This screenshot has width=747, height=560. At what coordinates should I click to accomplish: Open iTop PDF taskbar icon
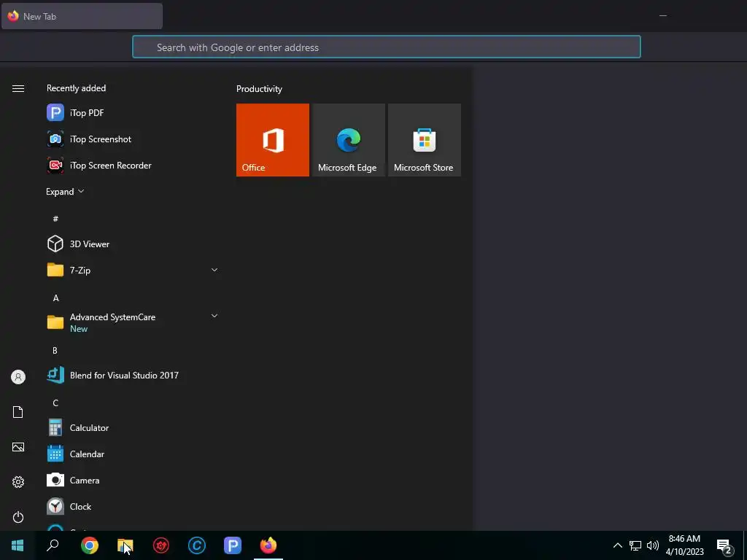pyautogui.click(x=233, y=545)
